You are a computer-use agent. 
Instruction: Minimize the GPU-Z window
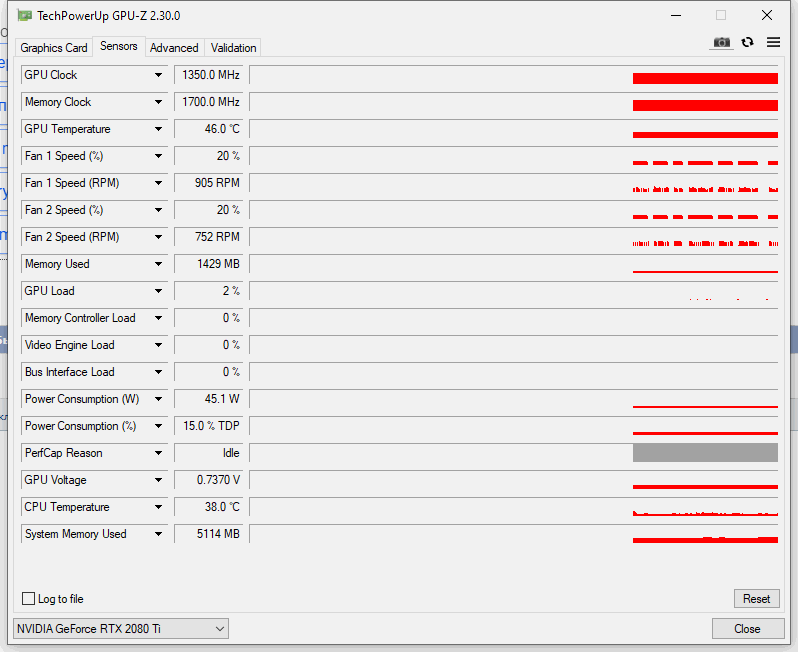click(676, 15)
